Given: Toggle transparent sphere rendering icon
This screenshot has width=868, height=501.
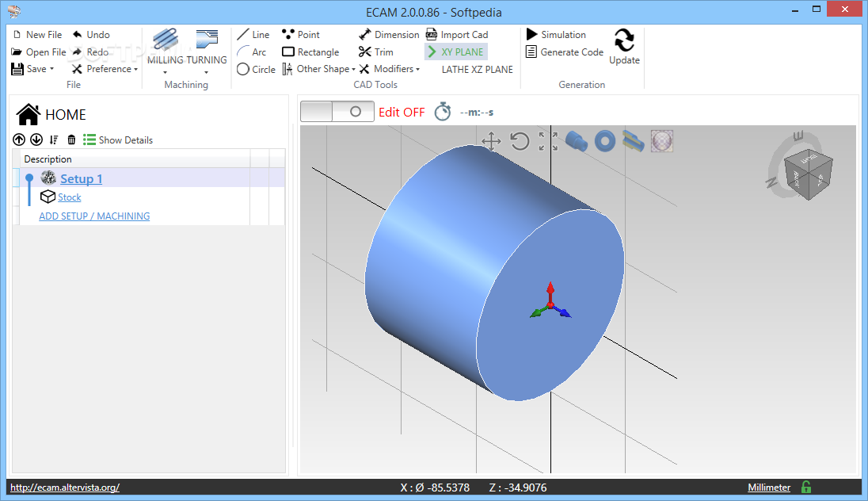Looking at the screenshot, I should (x=662, y=141).
